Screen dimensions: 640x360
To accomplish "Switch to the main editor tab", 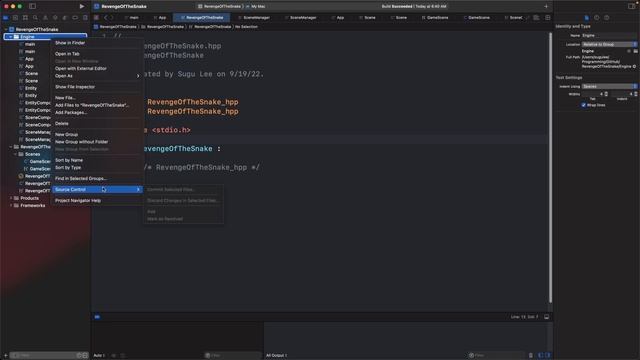I will tap(134, 18).
